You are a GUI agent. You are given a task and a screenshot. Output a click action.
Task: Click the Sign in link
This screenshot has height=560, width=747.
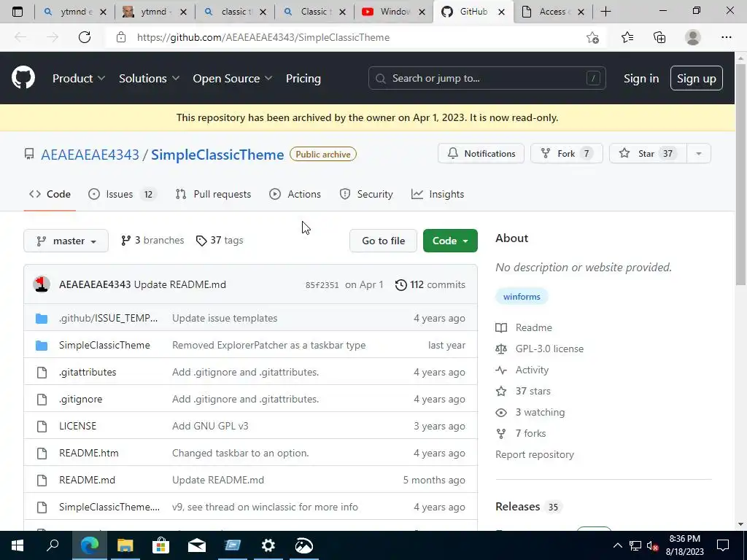(641, 79)
